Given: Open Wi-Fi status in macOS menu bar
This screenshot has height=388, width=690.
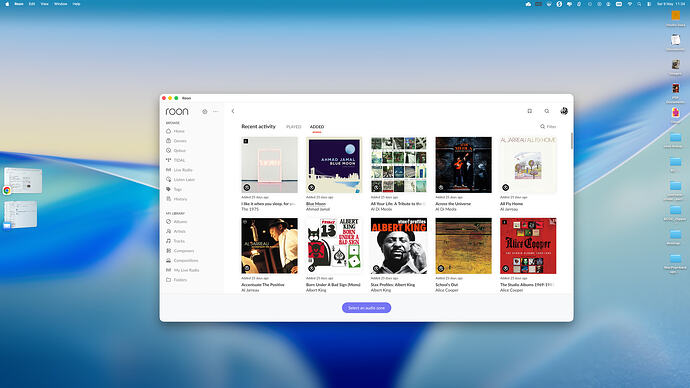Looking at the screenshot, I should pos(630,4).
